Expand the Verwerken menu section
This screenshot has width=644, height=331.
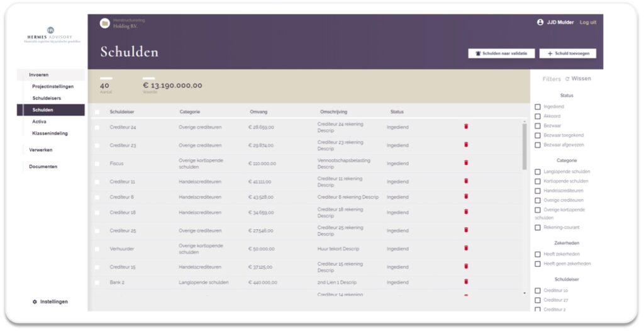point(41,150)
